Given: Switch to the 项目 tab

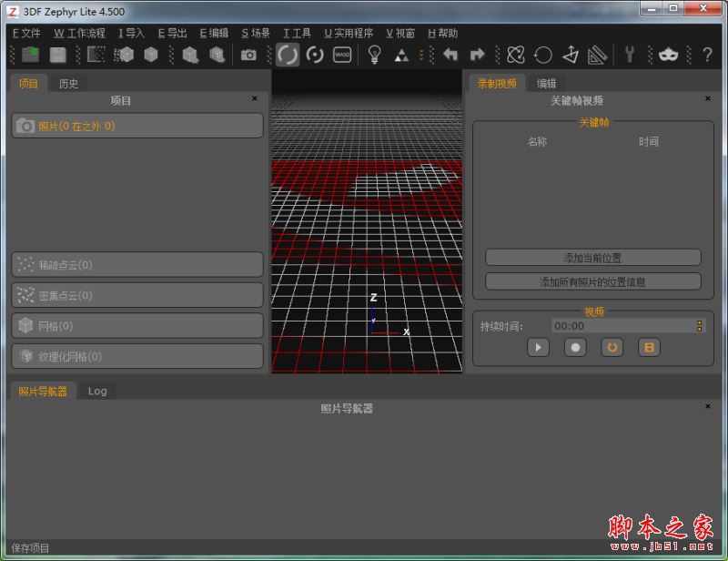Looking at the screenshot, I should (x=28, y=83).
